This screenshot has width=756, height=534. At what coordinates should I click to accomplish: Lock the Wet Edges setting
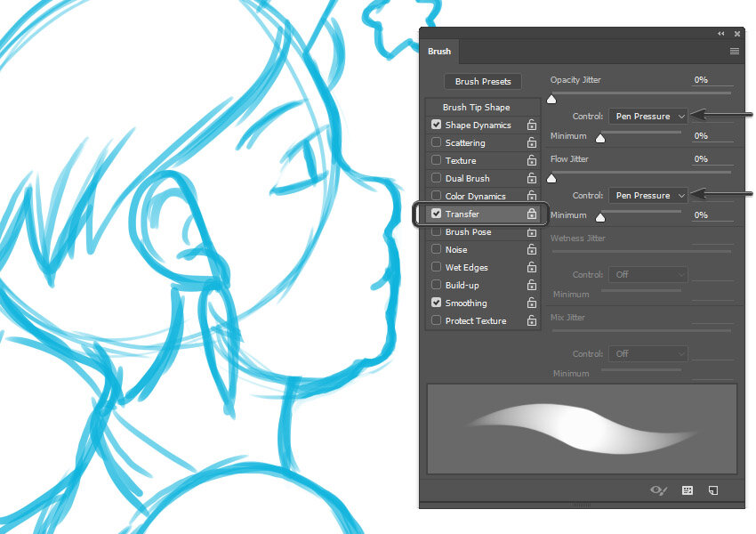pyautogui.click(x=531, y=267)
